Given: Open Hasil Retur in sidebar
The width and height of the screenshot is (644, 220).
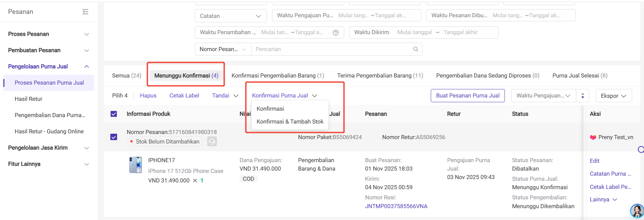Looking at the screenshot, I should point(28,99).
